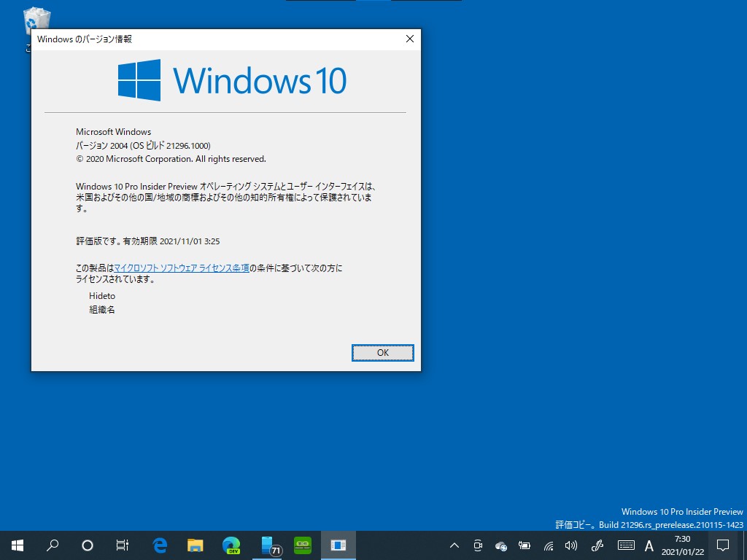Open Wi-Fi network settings from the tray
The image size is (747, 560).
548,545
